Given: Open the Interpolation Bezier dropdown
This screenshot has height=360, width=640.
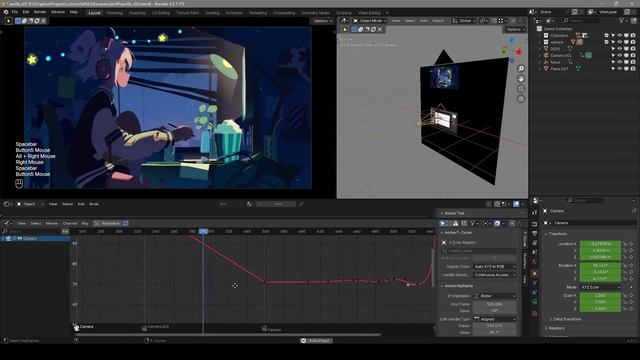Looking at the screenshot, I should 495,296.
